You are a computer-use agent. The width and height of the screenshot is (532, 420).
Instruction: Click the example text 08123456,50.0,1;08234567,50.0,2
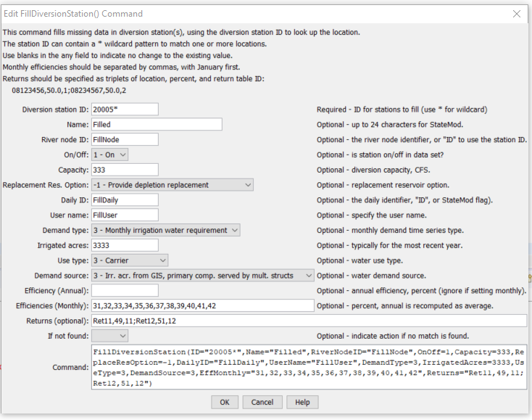click(x=69, y=91)
